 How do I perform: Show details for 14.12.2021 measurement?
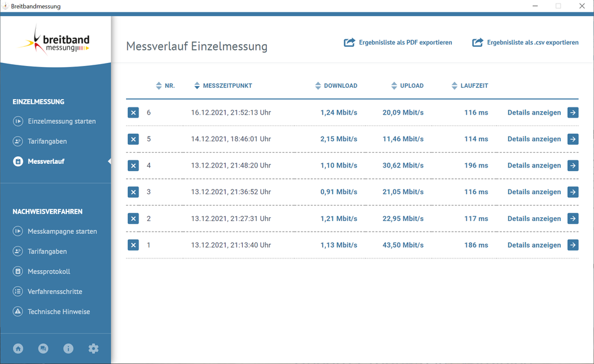click(534, 139)
